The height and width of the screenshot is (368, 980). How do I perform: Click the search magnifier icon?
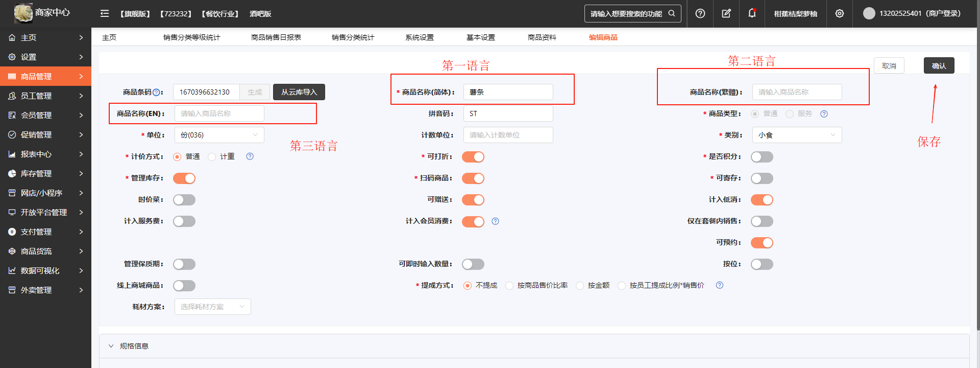pos(672,14)
